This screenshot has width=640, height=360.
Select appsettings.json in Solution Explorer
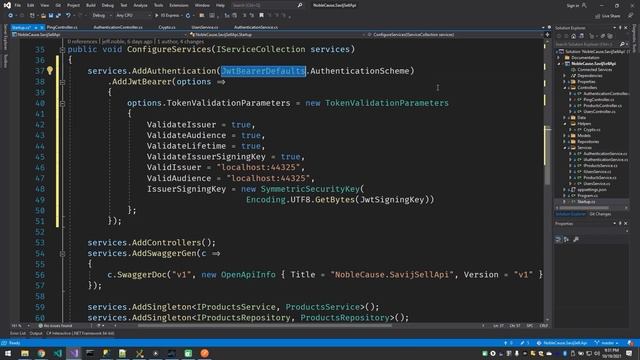[x=591, y=190]
